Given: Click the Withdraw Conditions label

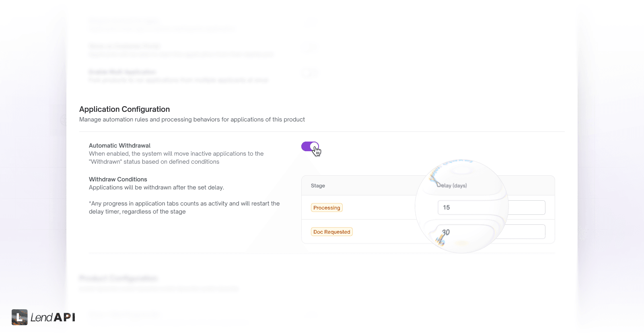Looking at the screenshot, I should coord(118,179).
